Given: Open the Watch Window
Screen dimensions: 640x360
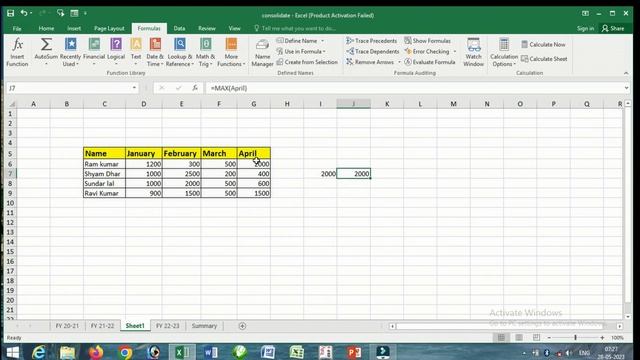Looking at the screenshot, I should (473, 52).
